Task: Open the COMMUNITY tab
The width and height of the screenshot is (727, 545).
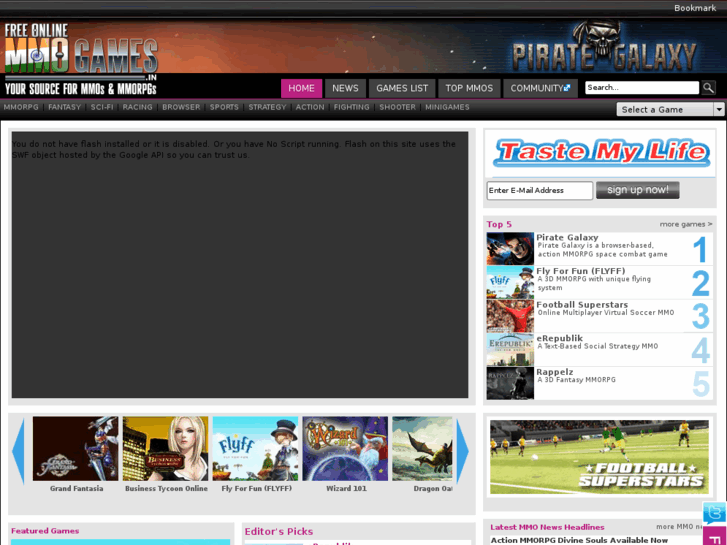Action: (x=540, y=88)
